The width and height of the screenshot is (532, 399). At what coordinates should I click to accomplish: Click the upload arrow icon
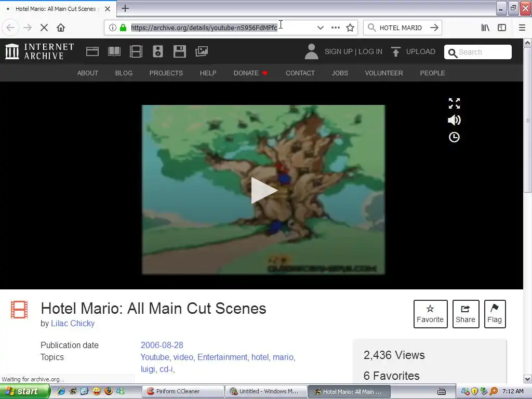395,51
